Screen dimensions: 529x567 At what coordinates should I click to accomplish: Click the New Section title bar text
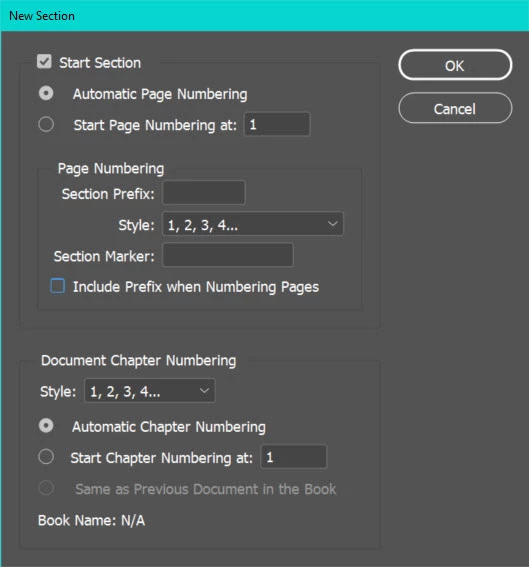pyautogui.click(x=42, y=16)
